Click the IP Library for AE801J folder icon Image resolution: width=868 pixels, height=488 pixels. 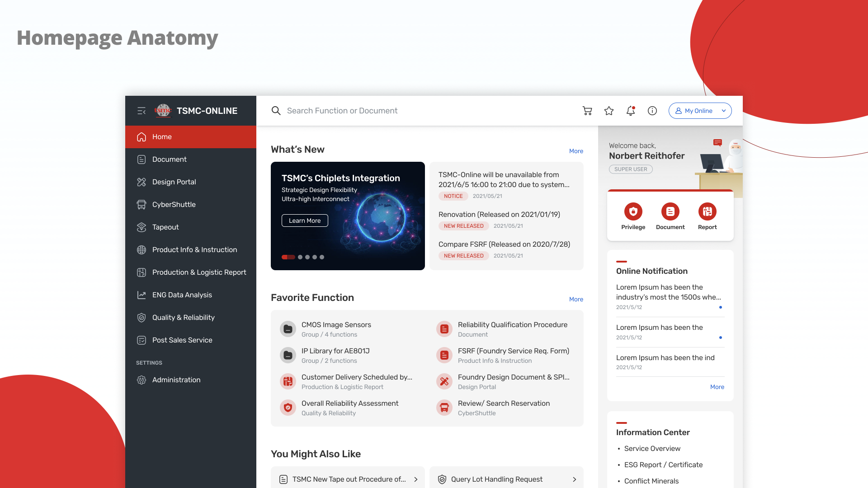[288, 355]
